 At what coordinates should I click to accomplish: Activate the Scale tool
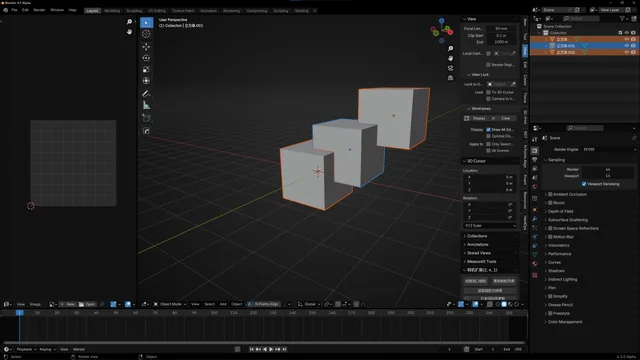pyautogui.click(x=146, y=69)
